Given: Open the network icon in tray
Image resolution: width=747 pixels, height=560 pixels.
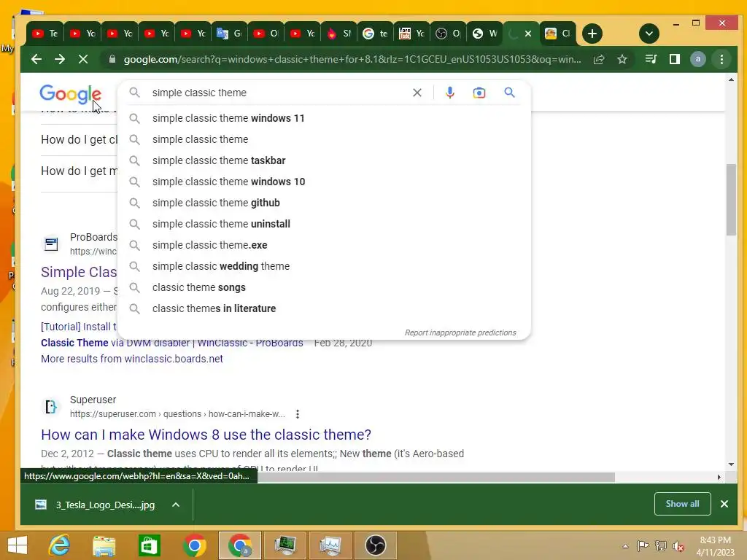Looking at the screenshot, I should pyautogui.click(x=661, y=545).
